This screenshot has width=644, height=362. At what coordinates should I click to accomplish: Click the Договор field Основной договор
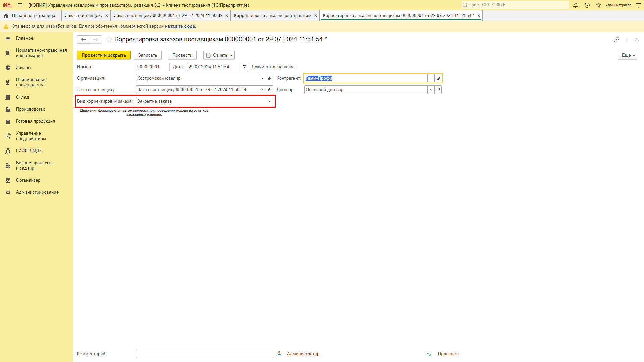366,90
